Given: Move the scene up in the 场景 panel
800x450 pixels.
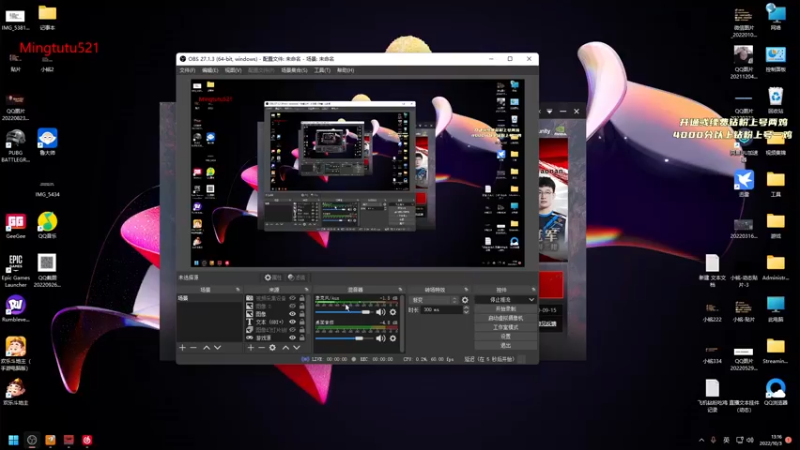Looking at the screenshot, I should [x=207, y=347].
